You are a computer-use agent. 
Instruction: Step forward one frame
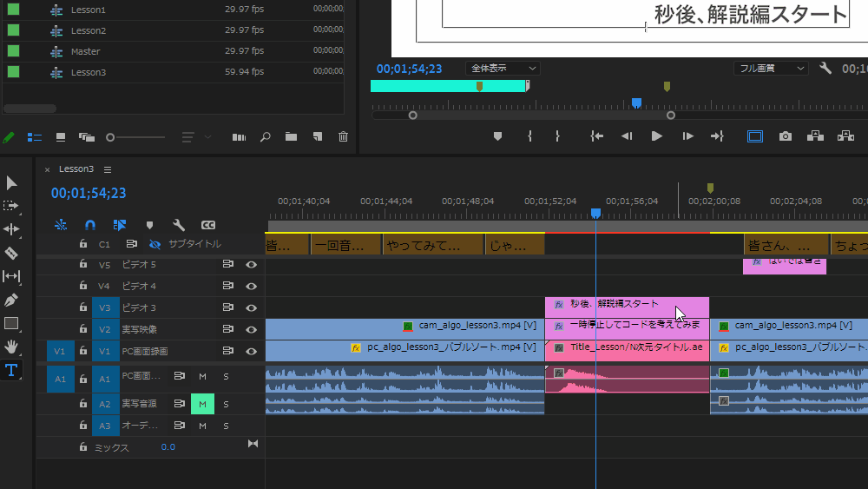687,136
